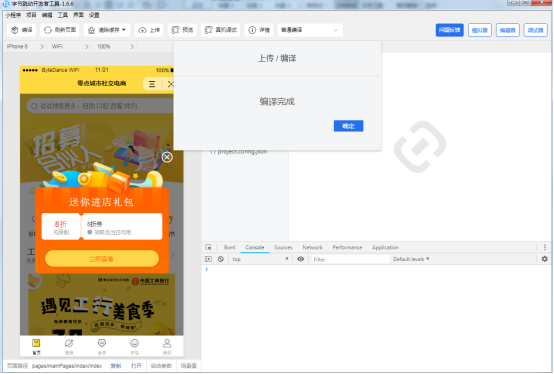Screen dimensions: 554x374
Task: Click the page path pages/mainPages/index/index text
Action: coord(67,366)
